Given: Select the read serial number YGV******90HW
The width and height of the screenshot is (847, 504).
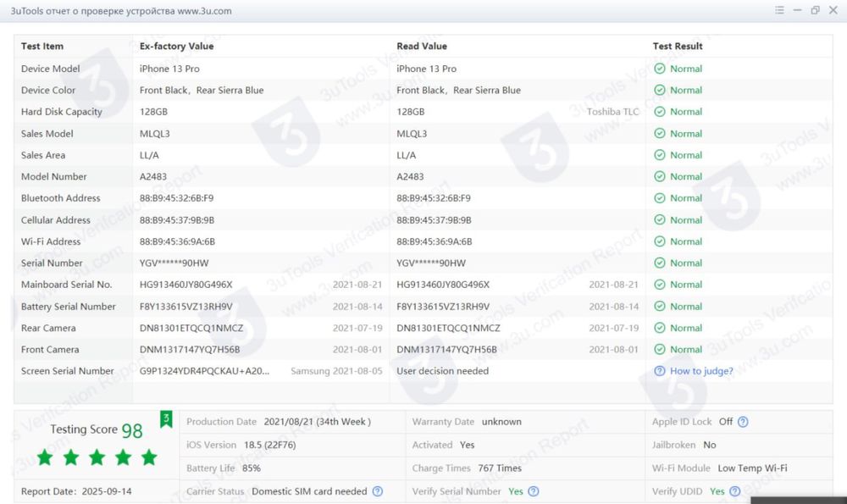Looking at the screenshot, I should 431,263.
